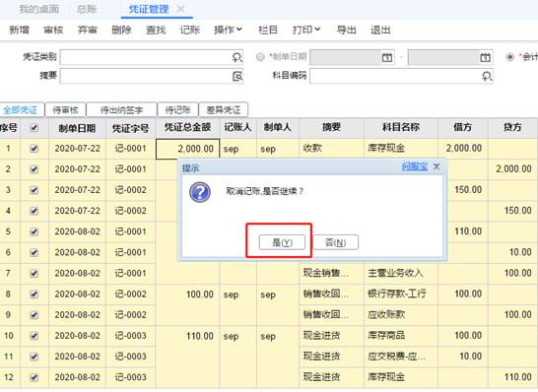Click 审核 in the toolbar
538x392 pixels.
(x=53, y=30)
